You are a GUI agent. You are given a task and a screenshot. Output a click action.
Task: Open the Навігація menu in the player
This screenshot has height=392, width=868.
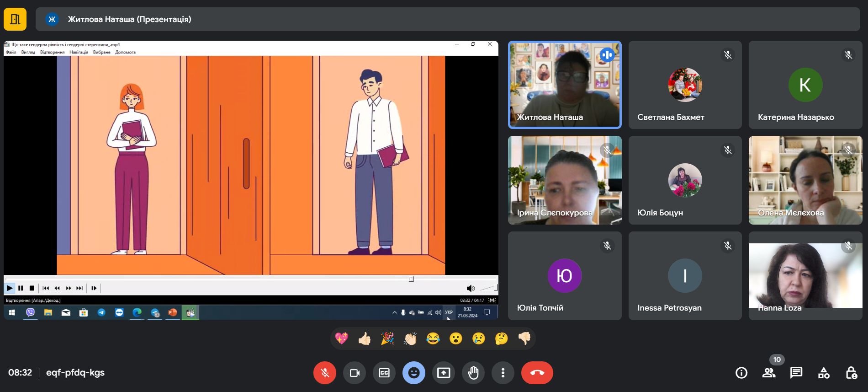(x=79, y=52)
